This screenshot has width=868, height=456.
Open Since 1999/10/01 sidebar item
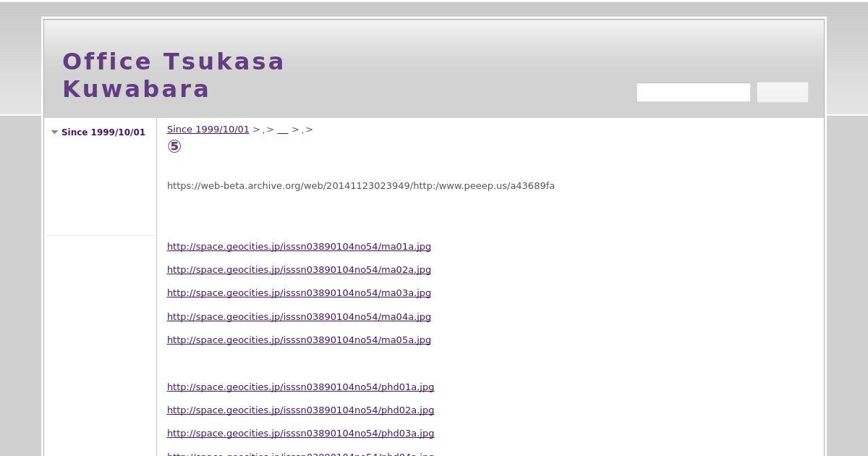(x=103, y=132)
